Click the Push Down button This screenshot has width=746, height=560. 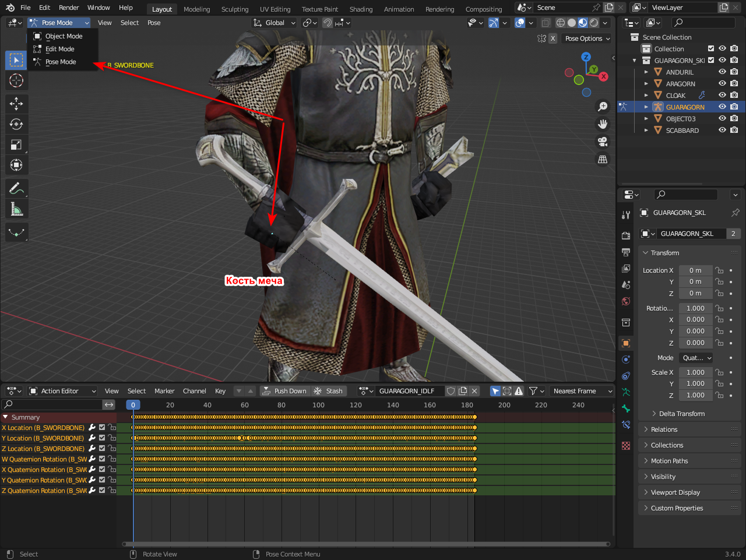[x=284, y=391]
